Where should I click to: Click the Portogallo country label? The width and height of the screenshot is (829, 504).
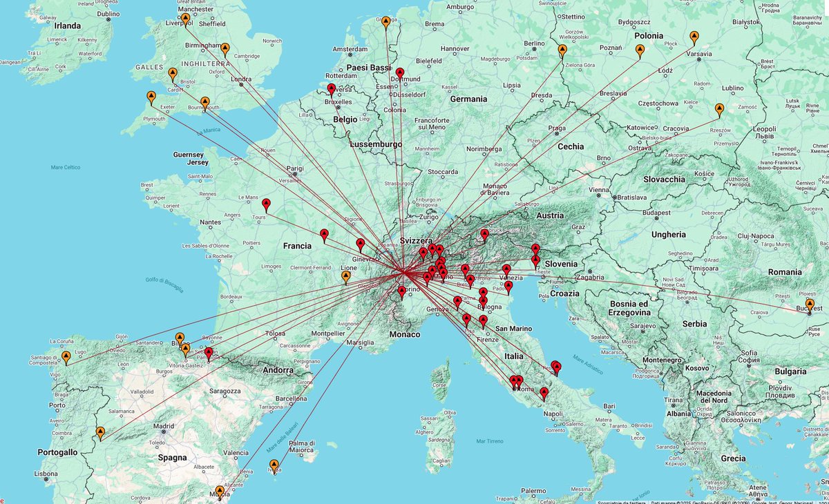pos(58,452)
